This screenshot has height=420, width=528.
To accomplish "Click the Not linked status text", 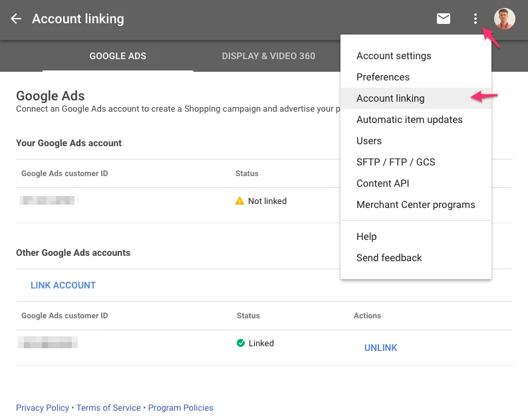I will pyautogui.click(x=267, y=201).
